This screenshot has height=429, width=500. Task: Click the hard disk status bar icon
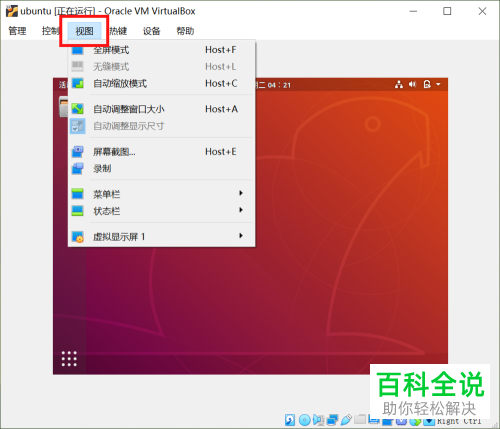tap(290, 420)
